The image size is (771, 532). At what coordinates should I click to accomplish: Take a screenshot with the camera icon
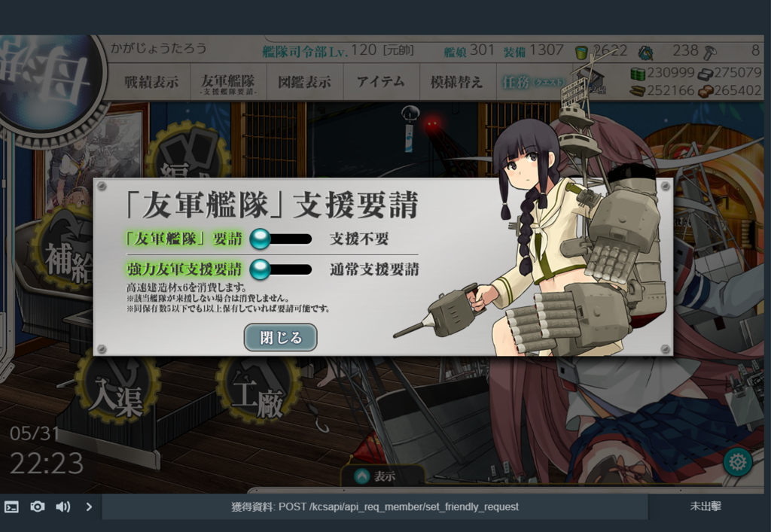tap(38, 506)
